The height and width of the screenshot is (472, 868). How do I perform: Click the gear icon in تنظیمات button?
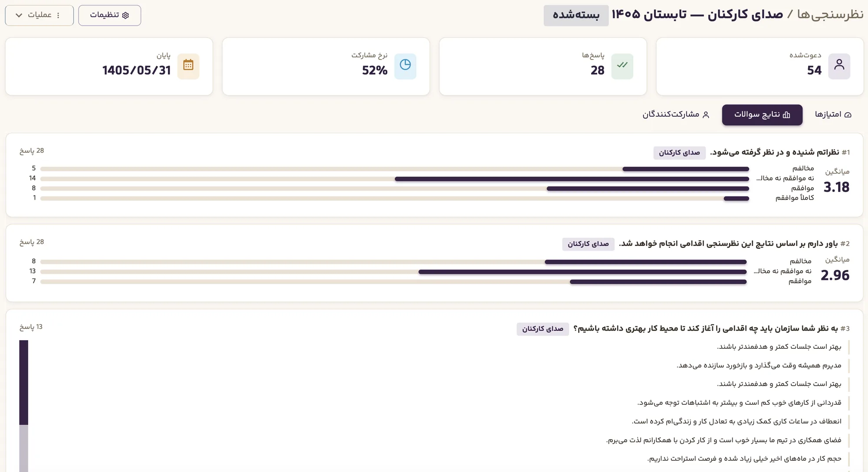(125, 15)
